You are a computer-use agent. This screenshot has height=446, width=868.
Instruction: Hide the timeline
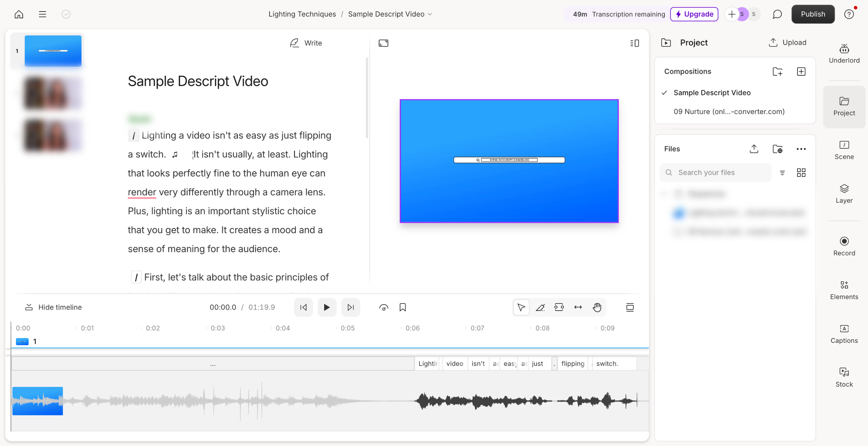[x=54, y=307]
